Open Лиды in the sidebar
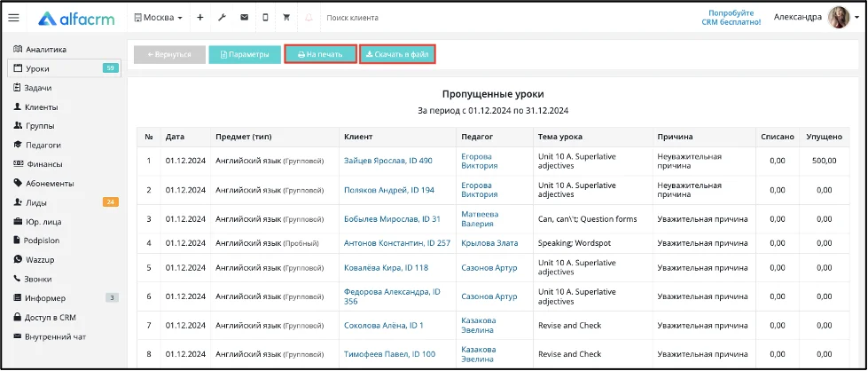Screen dimensions: 868x371 [x=30, y=202]
